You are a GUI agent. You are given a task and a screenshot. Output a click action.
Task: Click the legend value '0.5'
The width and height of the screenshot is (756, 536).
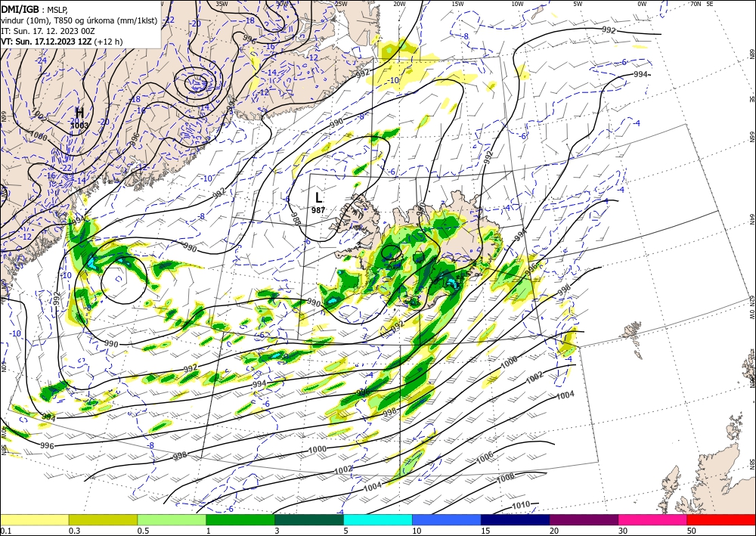tap(142, 531)
